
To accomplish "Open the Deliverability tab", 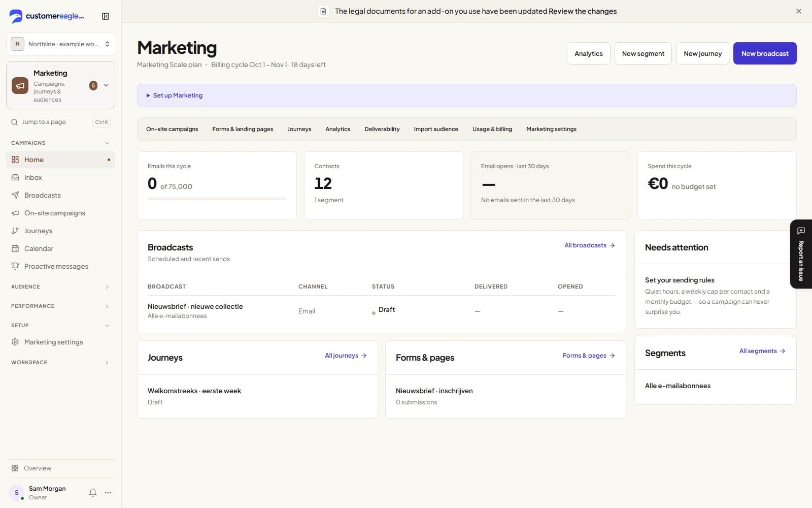I will 382,130.
